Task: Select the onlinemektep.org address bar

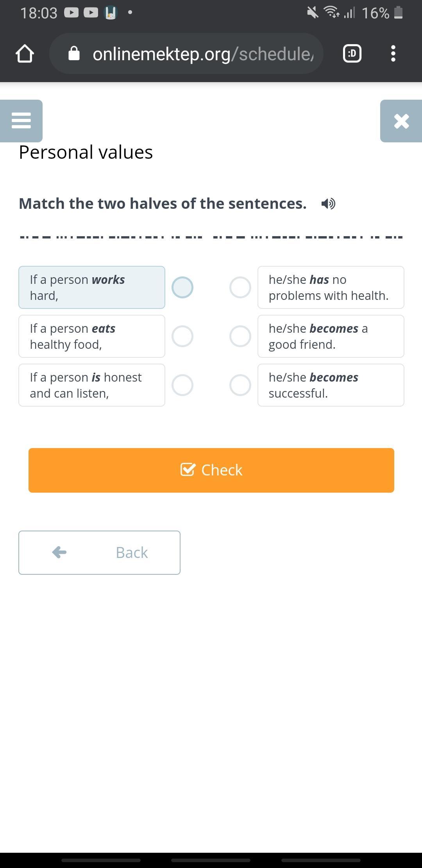Action: click(x=202, y=54)
